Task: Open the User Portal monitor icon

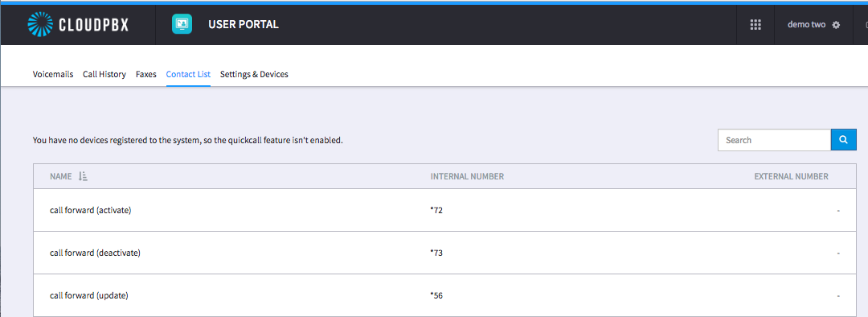Action: 182,24
